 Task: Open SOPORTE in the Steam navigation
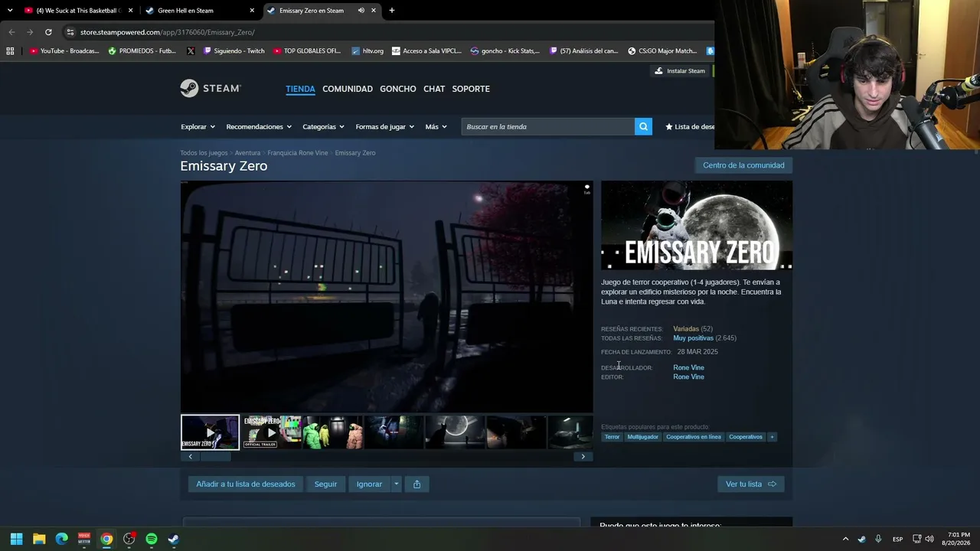[471, 89]
